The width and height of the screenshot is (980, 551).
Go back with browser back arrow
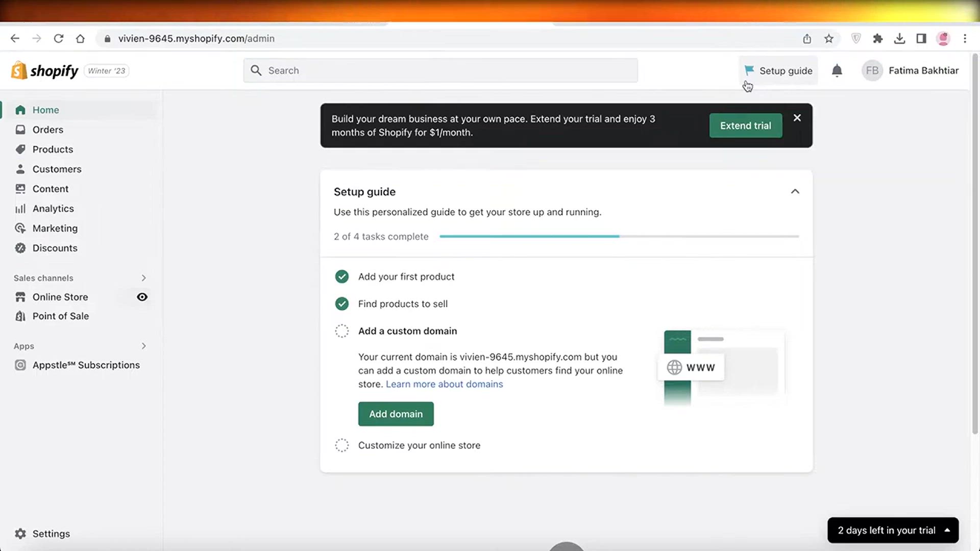coord(15,38)
